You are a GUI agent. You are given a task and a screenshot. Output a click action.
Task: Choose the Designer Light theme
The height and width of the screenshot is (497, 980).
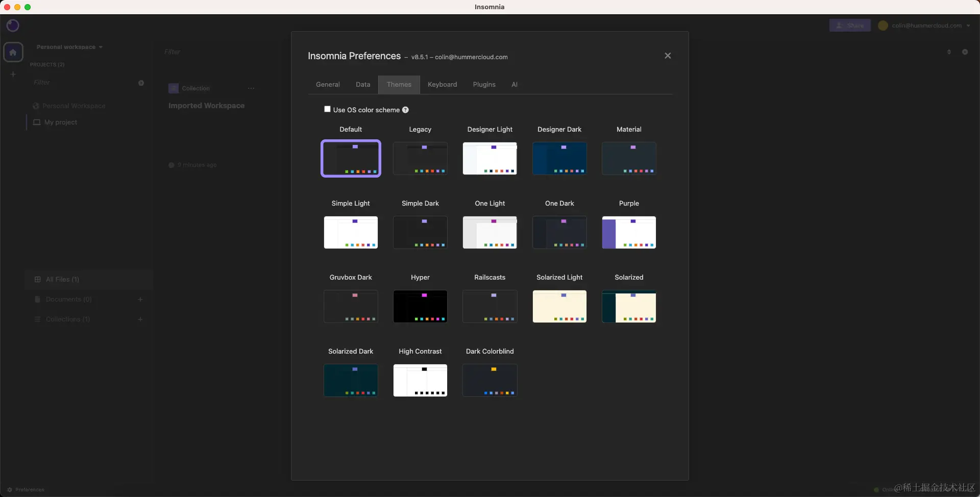click(x=490, y=158)
